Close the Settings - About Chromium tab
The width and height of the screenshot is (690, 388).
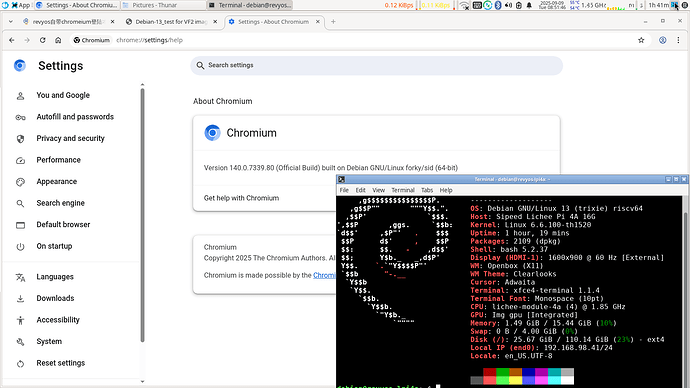point(318,22)
